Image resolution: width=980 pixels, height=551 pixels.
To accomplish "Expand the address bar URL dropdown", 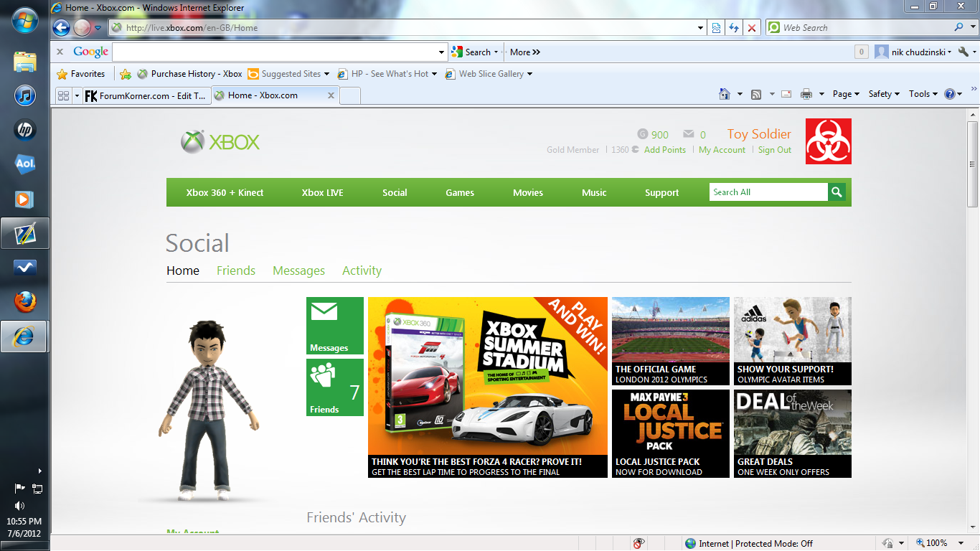I will click(x=701, y=28).
